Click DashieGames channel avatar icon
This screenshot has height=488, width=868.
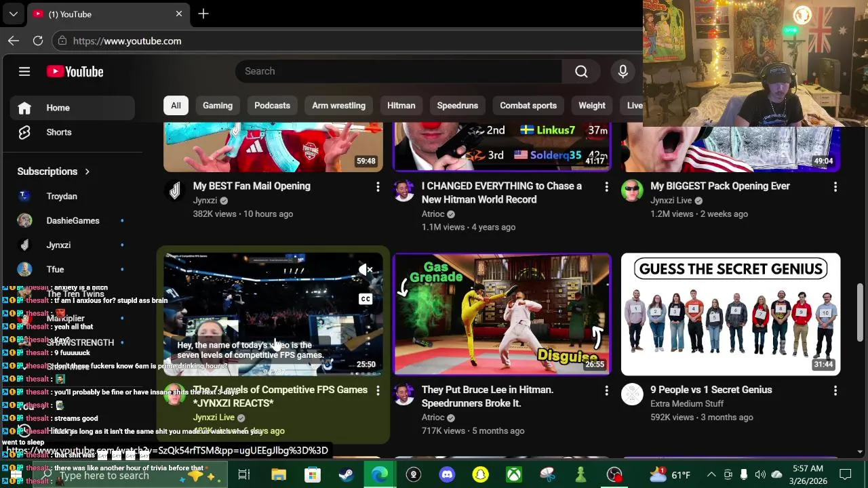point(24,220)
